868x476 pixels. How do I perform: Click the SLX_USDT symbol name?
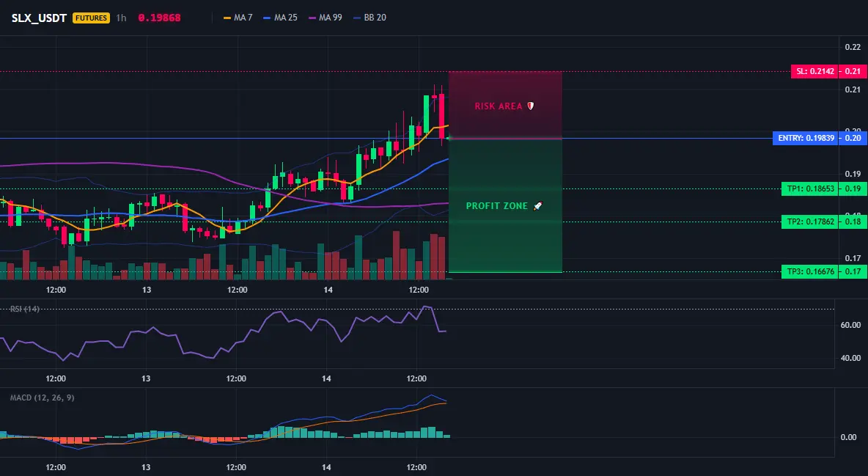click(x=39, y=18)
